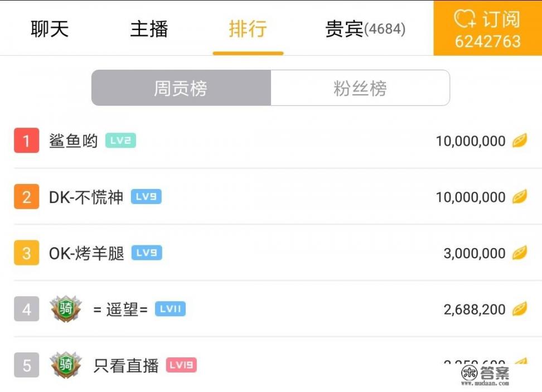Click the rank 3 yellow badge
This screenshot has height=392, width=542.
pos(25,253)
